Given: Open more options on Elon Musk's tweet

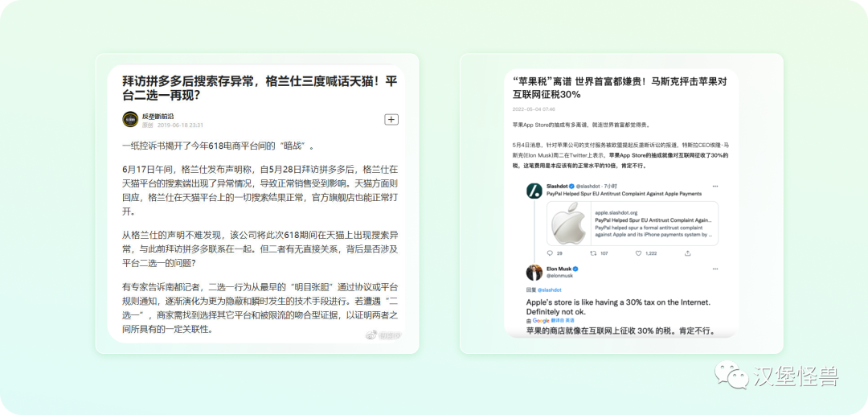Looking at the screenshot, I should 715,269.
